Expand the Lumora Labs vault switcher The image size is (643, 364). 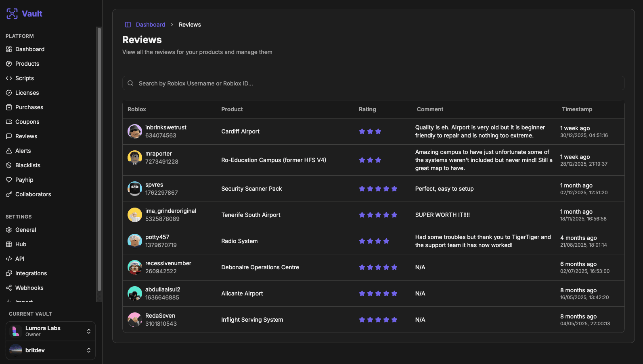(50, 331)
